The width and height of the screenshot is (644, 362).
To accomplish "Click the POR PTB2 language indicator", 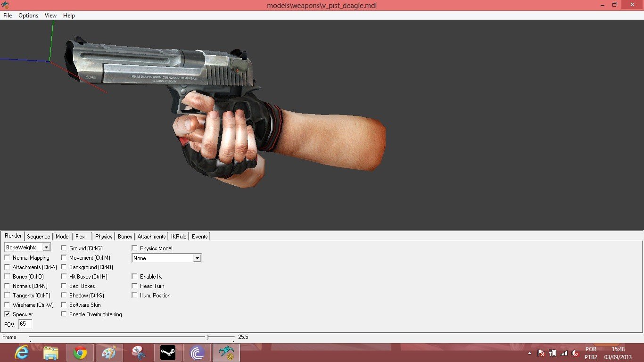I will [x=591, y=353].
